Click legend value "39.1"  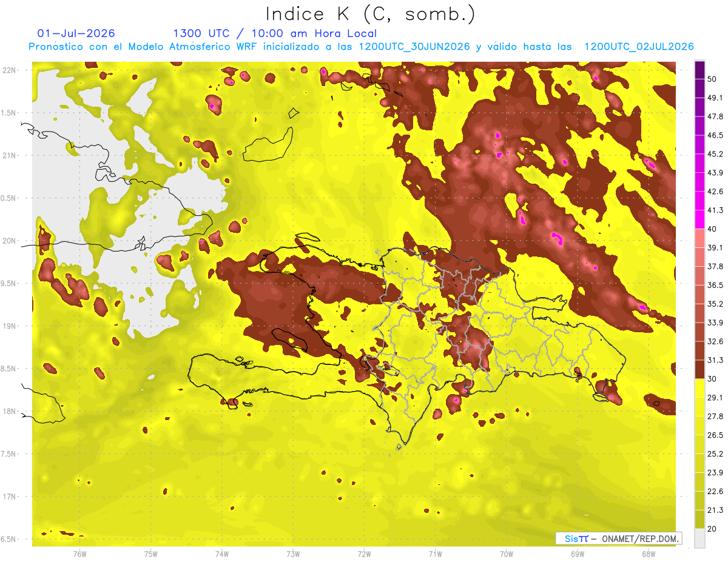(x=715, y=247)
